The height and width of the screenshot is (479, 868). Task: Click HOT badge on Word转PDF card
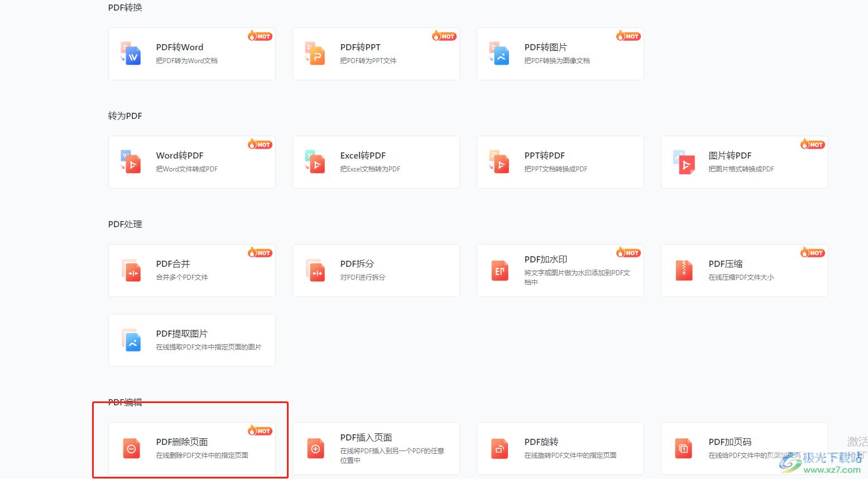(260, 144)
